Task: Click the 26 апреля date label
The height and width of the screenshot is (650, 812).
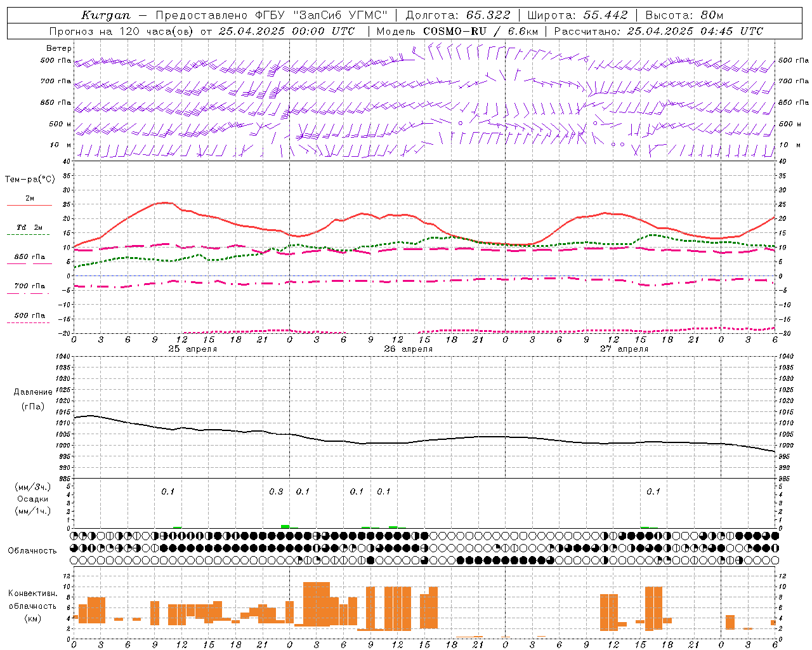Action: click(409, 349)
